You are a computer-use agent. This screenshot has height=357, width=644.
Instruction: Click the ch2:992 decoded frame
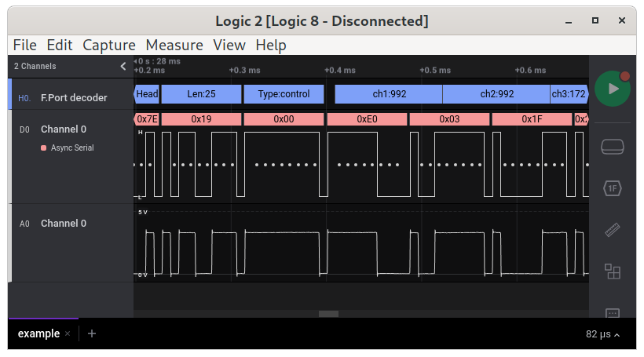[x=496, y=94]
